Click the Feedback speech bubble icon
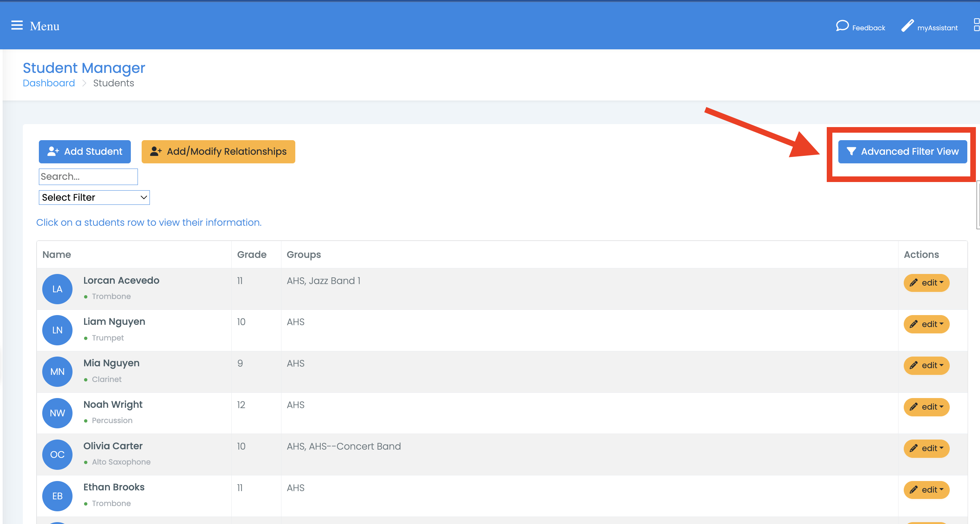980x524 pixels. tap(842, 26)
